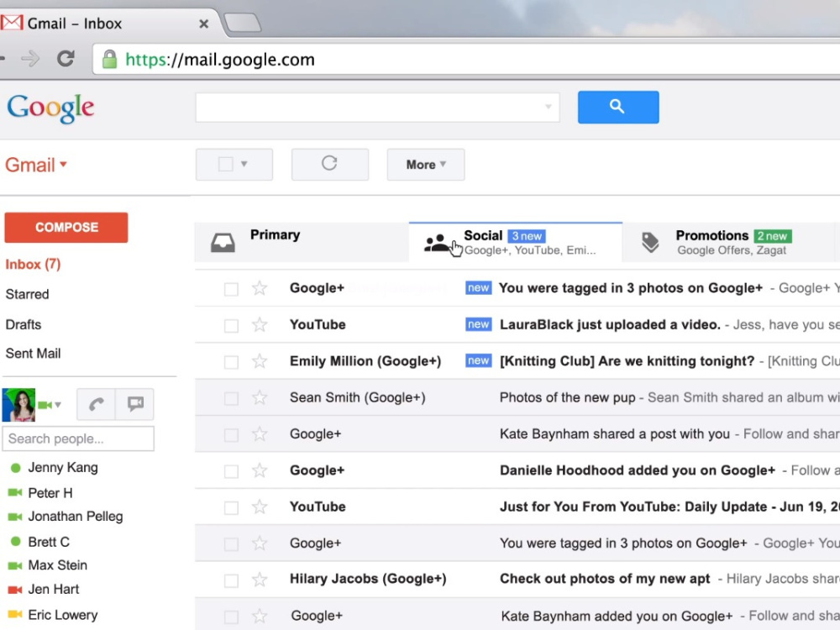
Task: Click Eric Lowery's yellow camera icon
Action: [x=15, y=614]
